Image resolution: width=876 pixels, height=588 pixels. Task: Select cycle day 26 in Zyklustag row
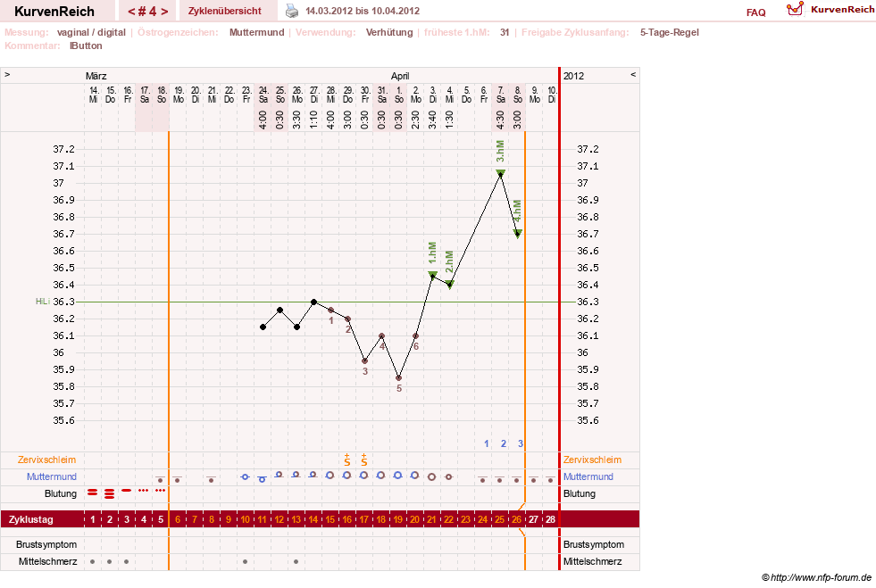point(516,519)
